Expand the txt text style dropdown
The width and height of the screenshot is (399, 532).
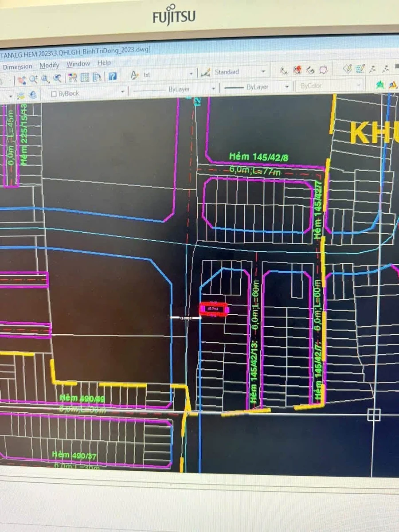[191, 74]
